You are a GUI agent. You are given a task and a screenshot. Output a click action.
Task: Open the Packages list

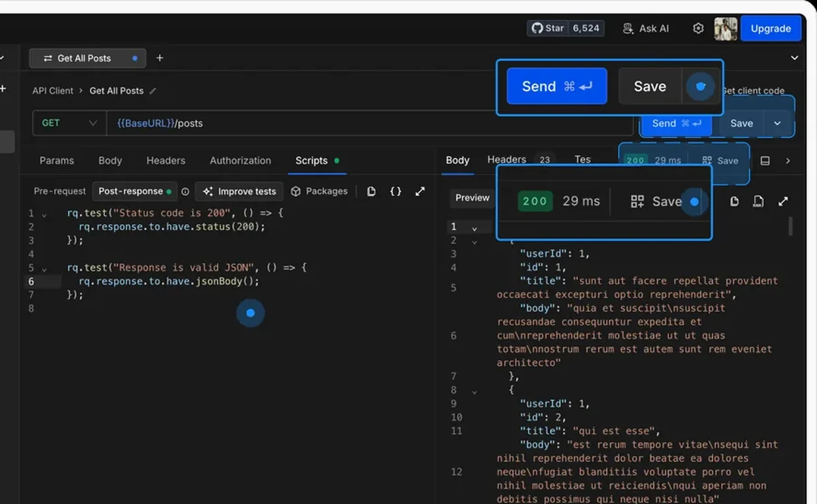coord(319,191)
